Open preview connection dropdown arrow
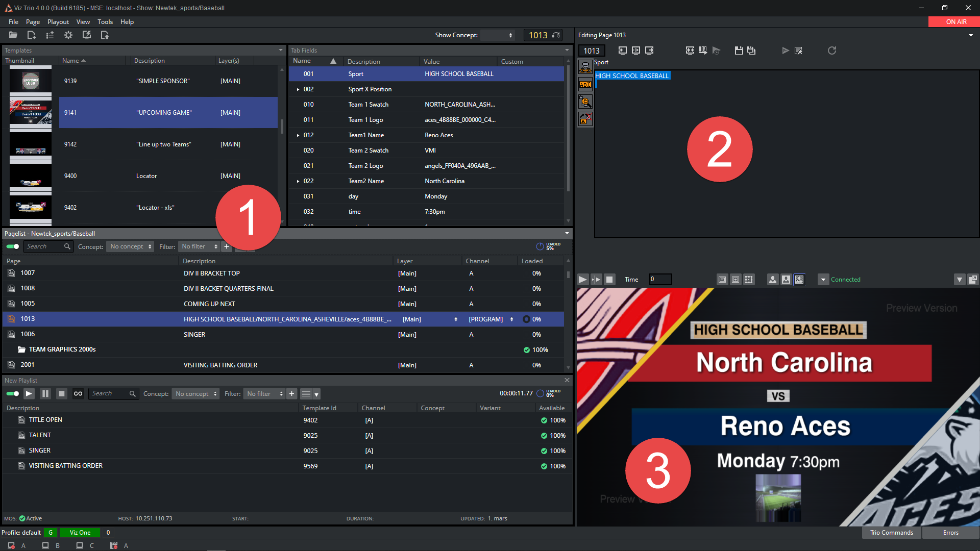This screenshot has width=980, height=551. pos(823,280)
